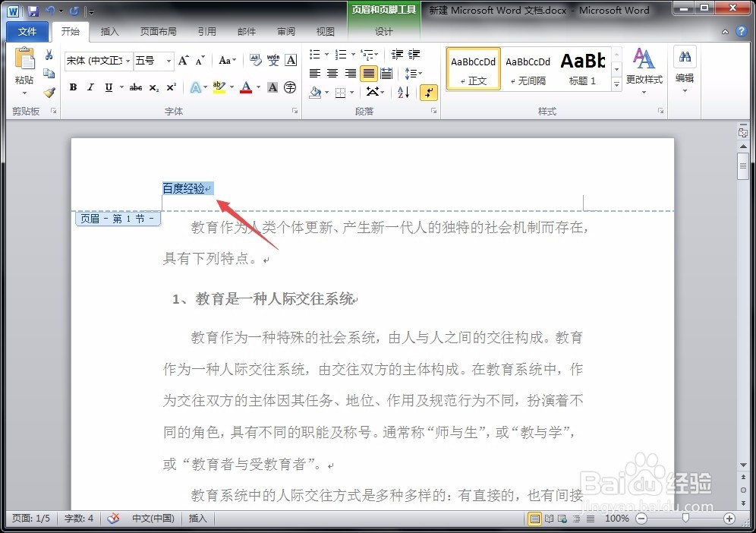Viewport: 756px width, 533px height.
Task: Switch to Print Layout view
Action: coord(534,519)
